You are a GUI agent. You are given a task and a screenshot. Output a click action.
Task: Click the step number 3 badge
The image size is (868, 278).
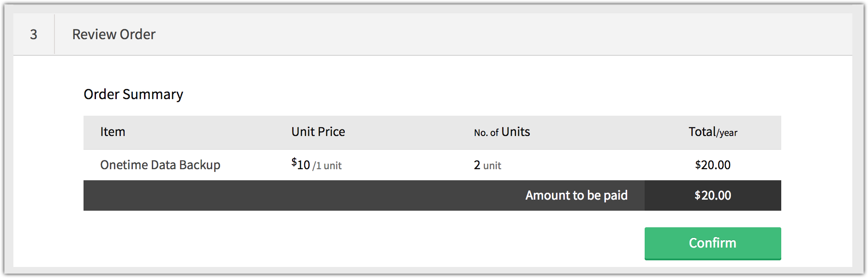click(34, 34)
